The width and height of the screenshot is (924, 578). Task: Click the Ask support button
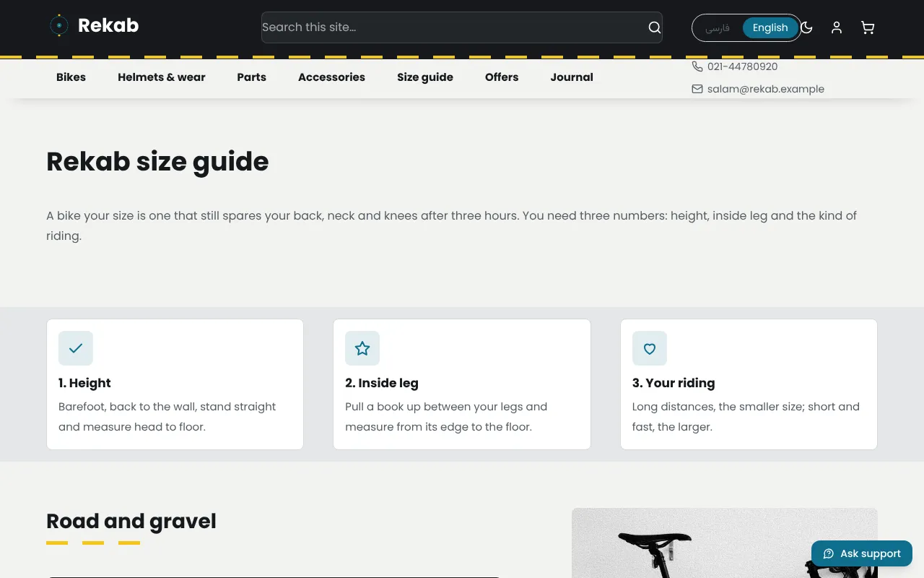(862, 553)
